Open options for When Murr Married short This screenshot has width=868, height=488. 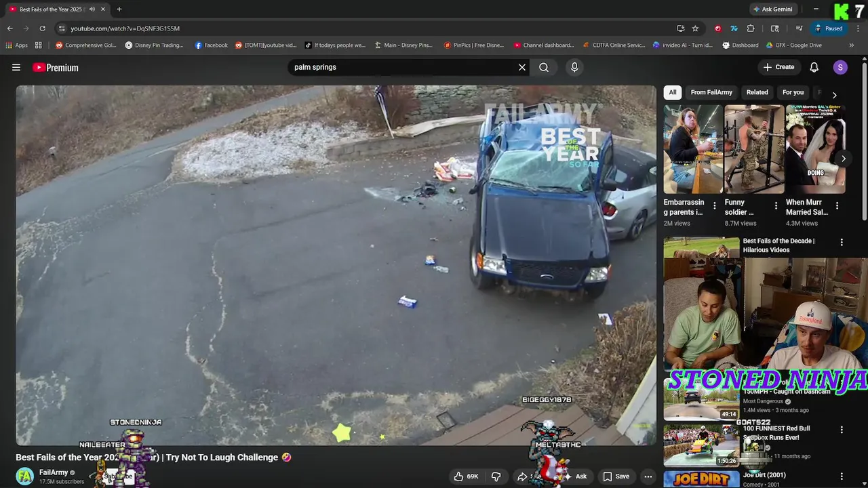click(x=837, y=205)
